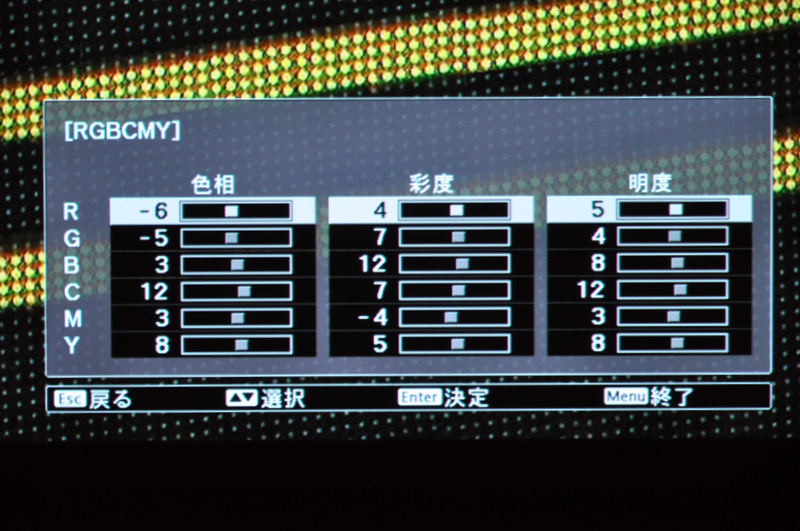Select the G row 明度 slider showing 4

click(x=672, y=236)
